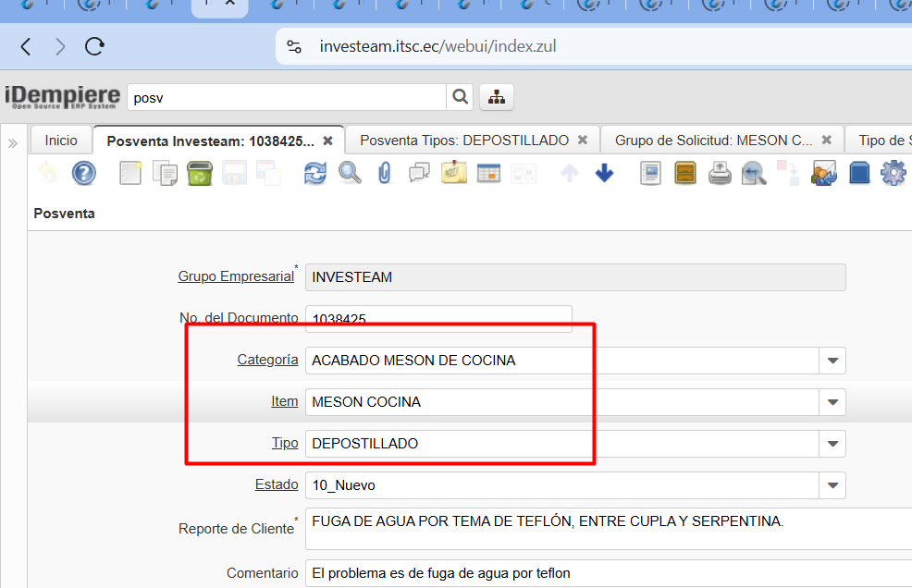Open the Find record magnifier icon
912x588 pixels.
(x=350, y=173)
